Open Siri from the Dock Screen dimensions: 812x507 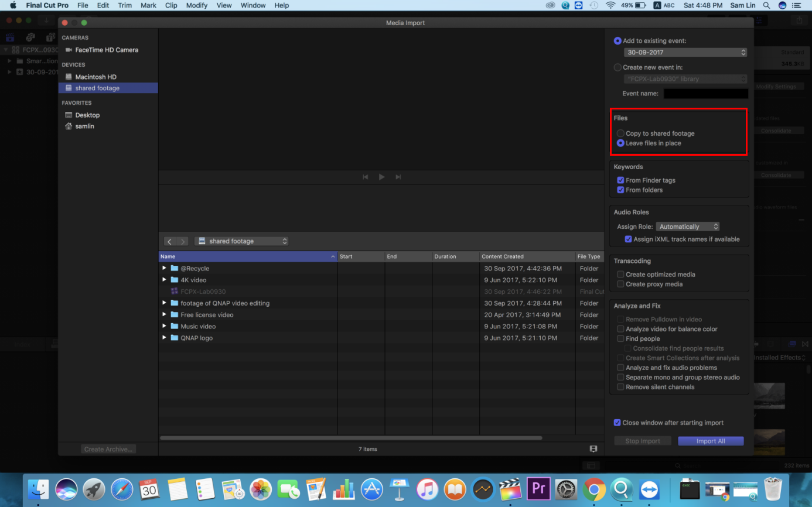(x=66, y=489)
